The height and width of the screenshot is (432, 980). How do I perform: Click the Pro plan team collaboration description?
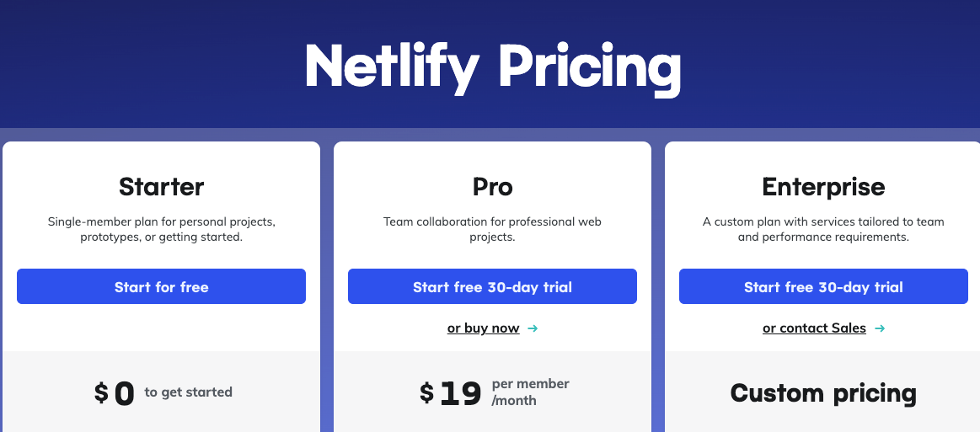[492, 229]
